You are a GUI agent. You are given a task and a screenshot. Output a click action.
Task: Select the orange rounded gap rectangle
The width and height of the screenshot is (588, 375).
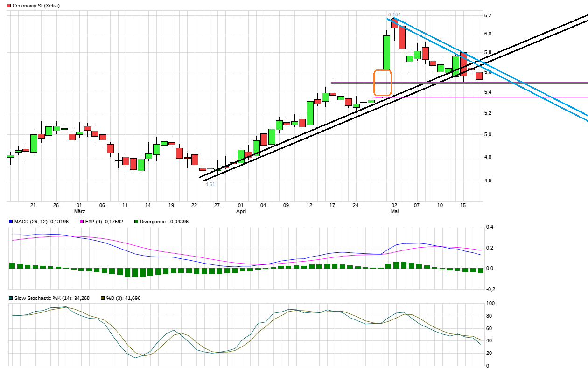coord(382,83)
